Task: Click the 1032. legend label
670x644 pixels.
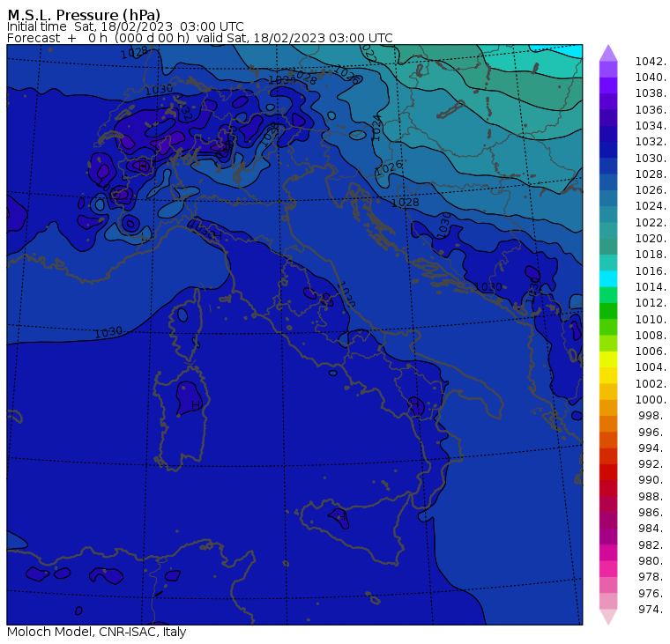Action: (x=651, y=141)
